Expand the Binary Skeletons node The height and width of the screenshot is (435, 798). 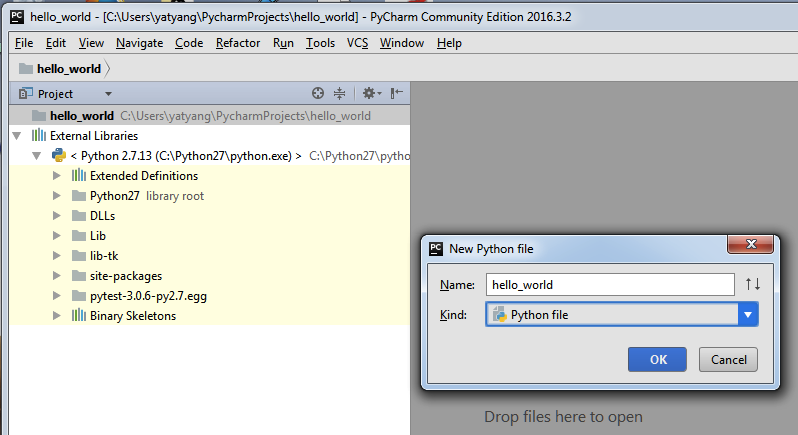coord(56,315)
